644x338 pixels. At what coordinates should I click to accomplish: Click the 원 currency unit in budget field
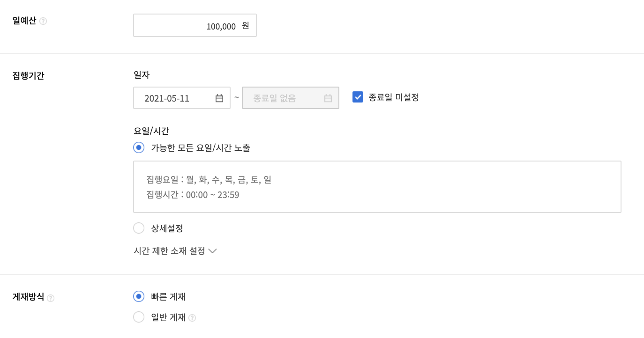tap(246, 26)
